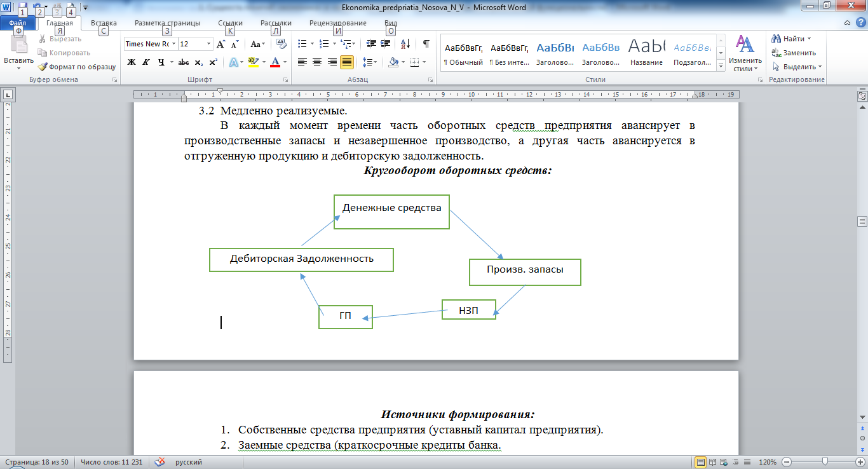Click the vertical scrollbar thumb

(x=862, y=221)
